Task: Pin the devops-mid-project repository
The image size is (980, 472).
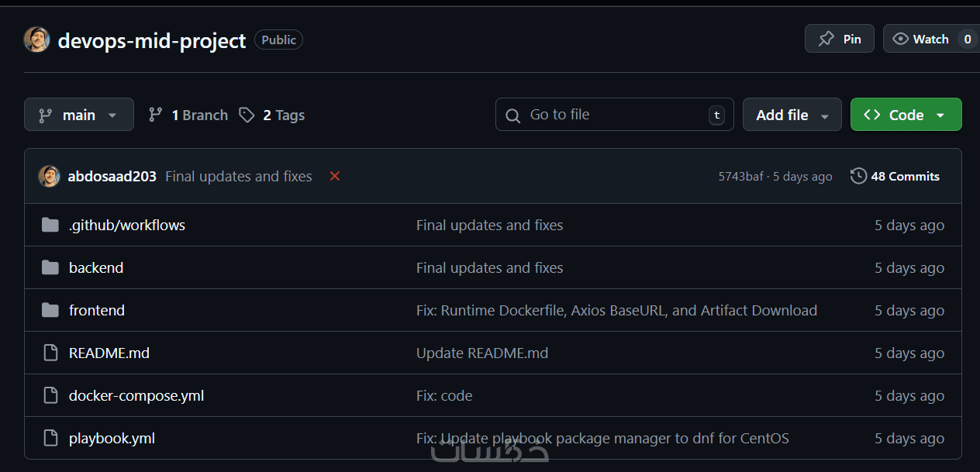Action: [x=840, y=39]
